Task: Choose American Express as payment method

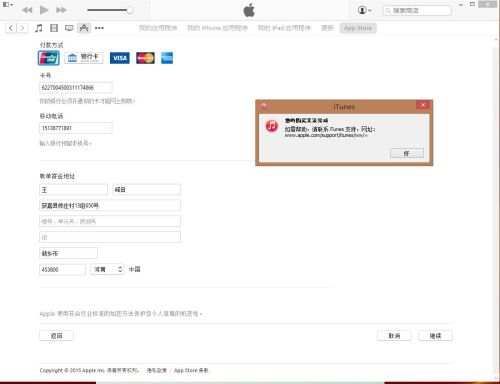Action: pyautogui.click(x=167, y=58)
